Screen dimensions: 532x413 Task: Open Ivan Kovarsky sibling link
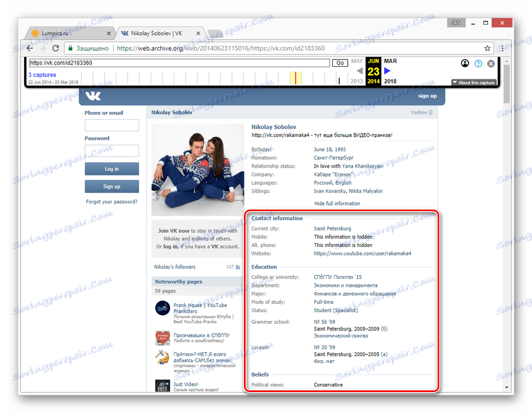click(330, 191)
